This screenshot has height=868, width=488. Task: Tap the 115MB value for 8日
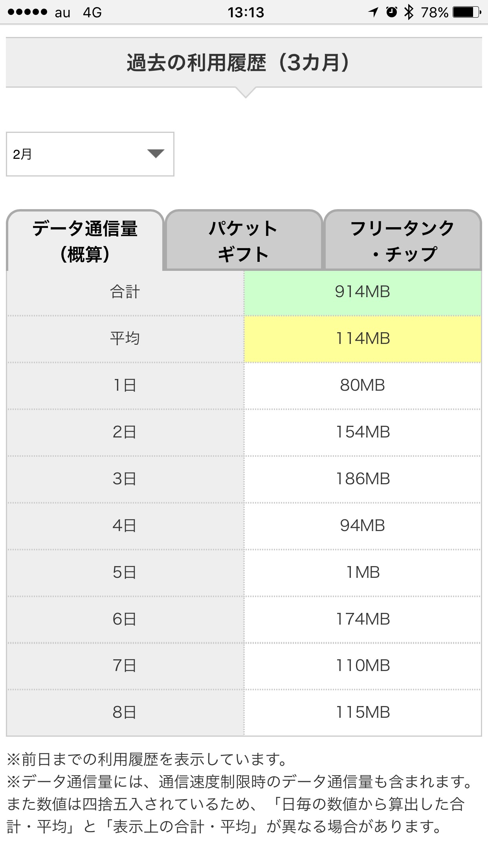(362, 712)
